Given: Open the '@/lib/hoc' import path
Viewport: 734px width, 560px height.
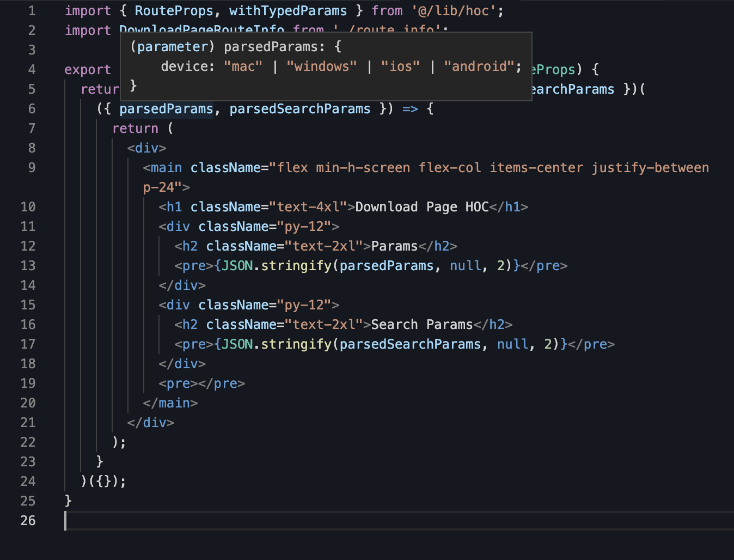Looking at the screenshot, I should pyautogui.click(x=457, y=11).
